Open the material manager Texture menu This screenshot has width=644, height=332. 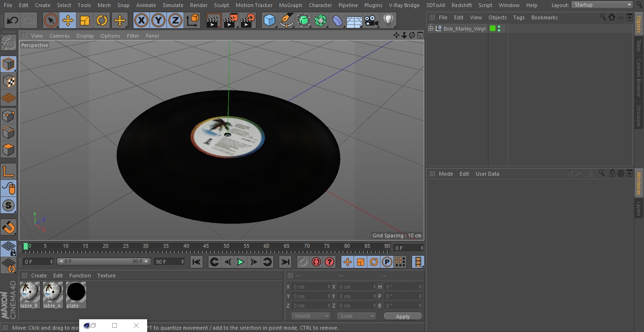click(x=106, y=275)
